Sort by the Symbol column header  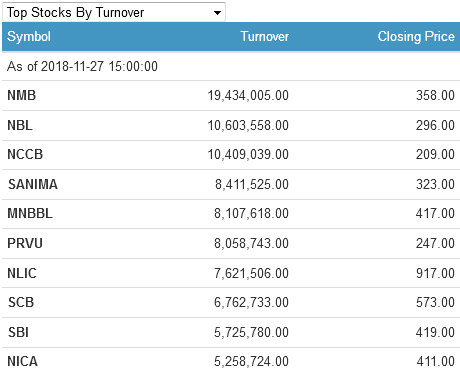(29, 36)
